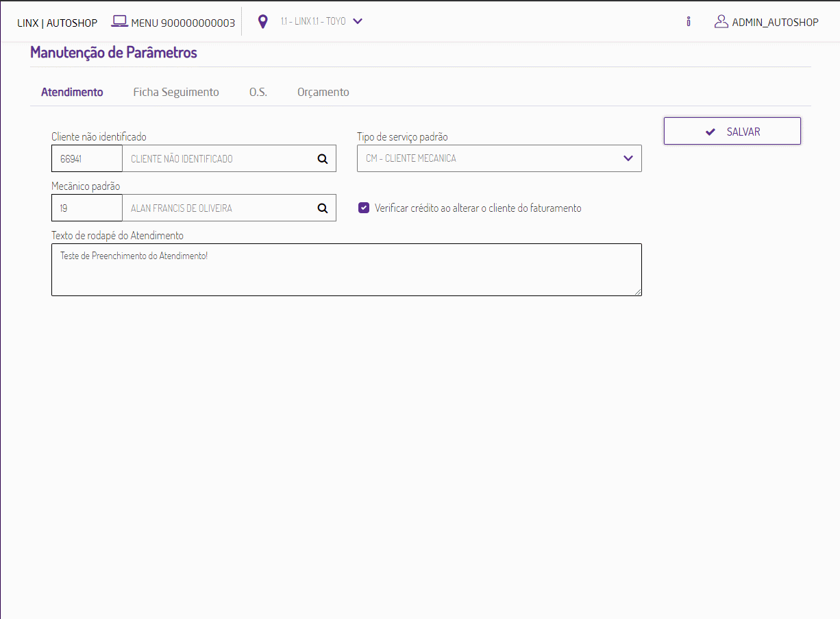Image resolution: width=840 pixels, height=619 pixels.
Task: Click the laptop menu icon
Action: (x=120, y=21)
